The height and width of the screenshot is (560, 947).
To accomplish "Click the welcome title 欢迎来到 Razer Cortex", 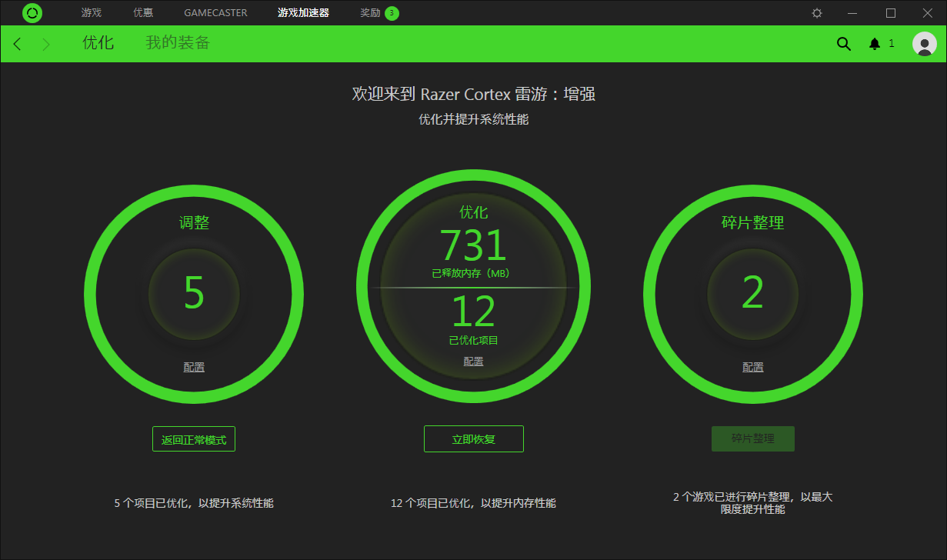I will tap(474, 94).
